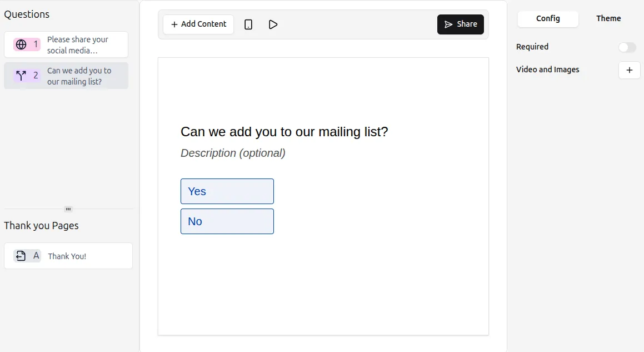Add media with the Video and Images plus icon
644x352 pixels.
pyautogui.click(x=628, y=70)
